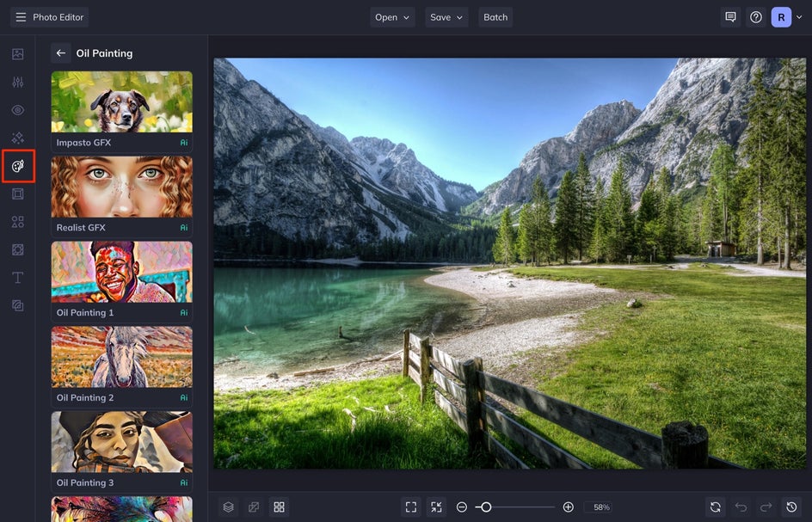Select the Text tool icon

coord(17,278)
